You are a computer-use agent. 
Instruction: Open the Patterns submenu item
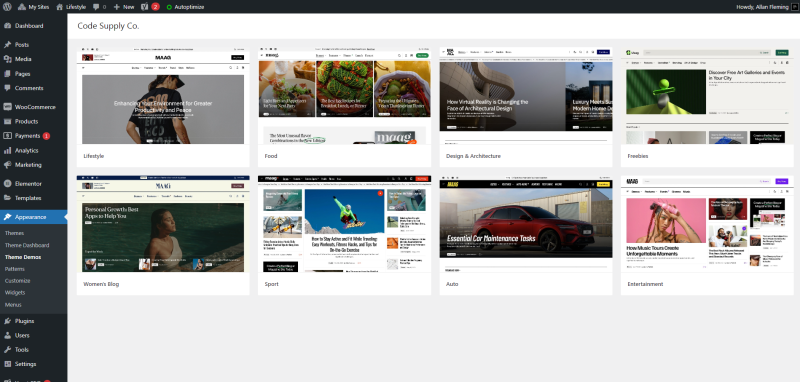point(15,269)
